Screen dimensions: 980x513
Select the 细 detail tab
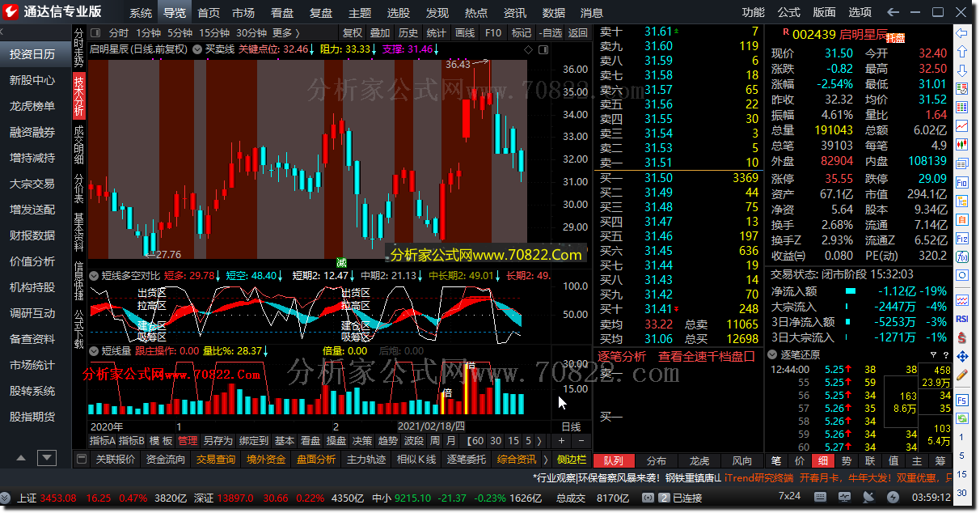click(823, 460)
